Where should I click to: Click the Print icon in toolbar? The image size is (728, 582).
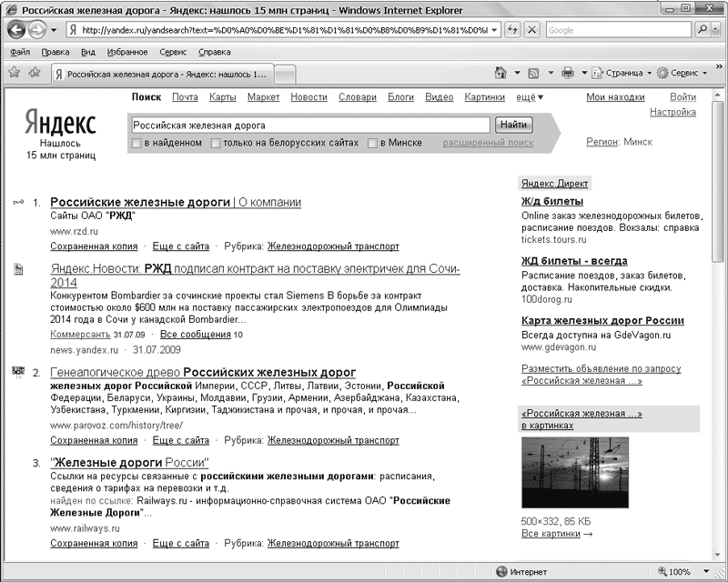[x=568, y=72]
